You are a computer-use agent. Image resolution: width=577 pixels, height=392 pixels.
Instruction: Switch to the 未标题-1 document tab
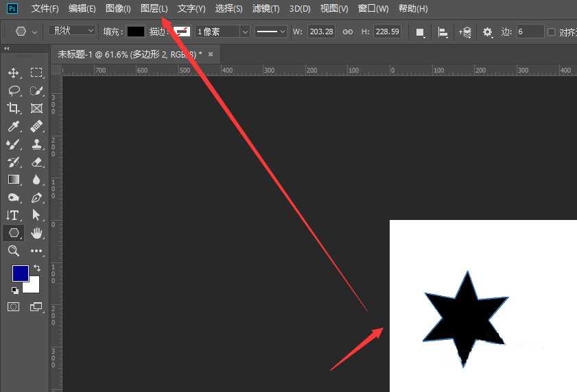(x=130, y=54)
